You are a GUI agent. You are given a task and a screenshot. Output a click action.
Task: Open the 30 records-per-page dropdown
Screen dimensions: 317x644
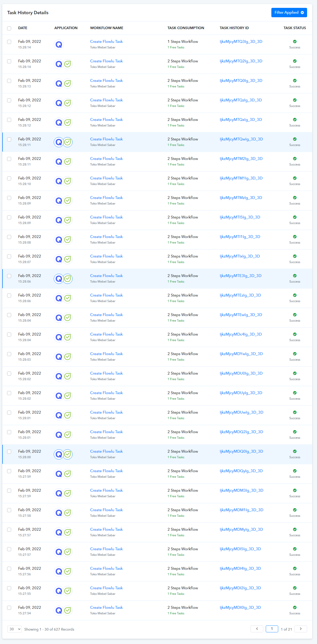tap(14, 629)
